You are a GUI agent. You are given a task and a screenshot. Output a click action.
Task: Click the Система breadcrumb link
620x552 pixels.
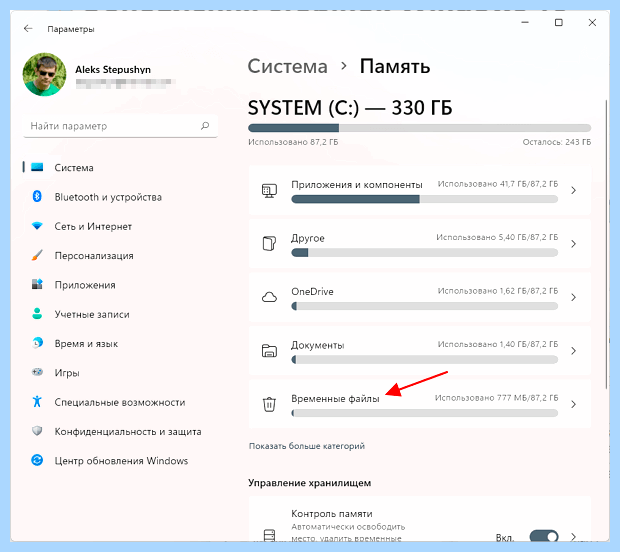(287, 66)
